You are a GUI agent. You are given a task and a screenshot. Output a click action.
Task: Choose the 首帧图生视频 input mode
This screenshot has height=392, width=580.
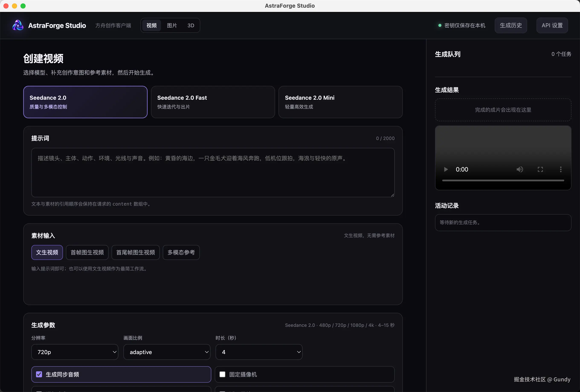coord(87,252)
